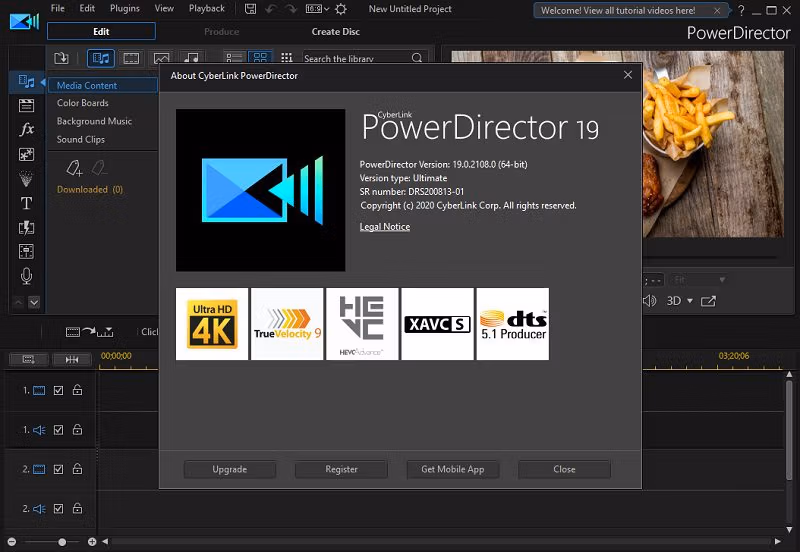Click the preview volume speaker icon

pyautogui.click(x=649, y=300)
